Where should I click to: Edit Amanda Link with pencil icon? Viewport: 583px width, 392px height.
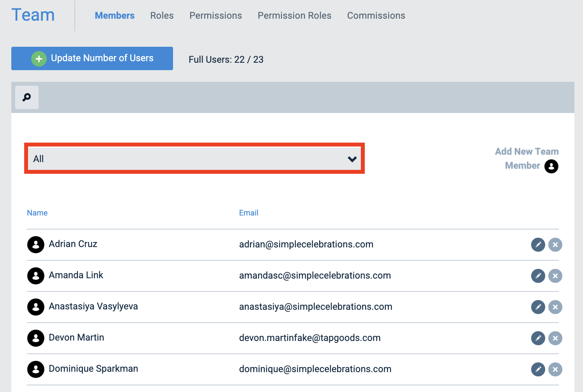pyautogui.click(x=538, y=276)
